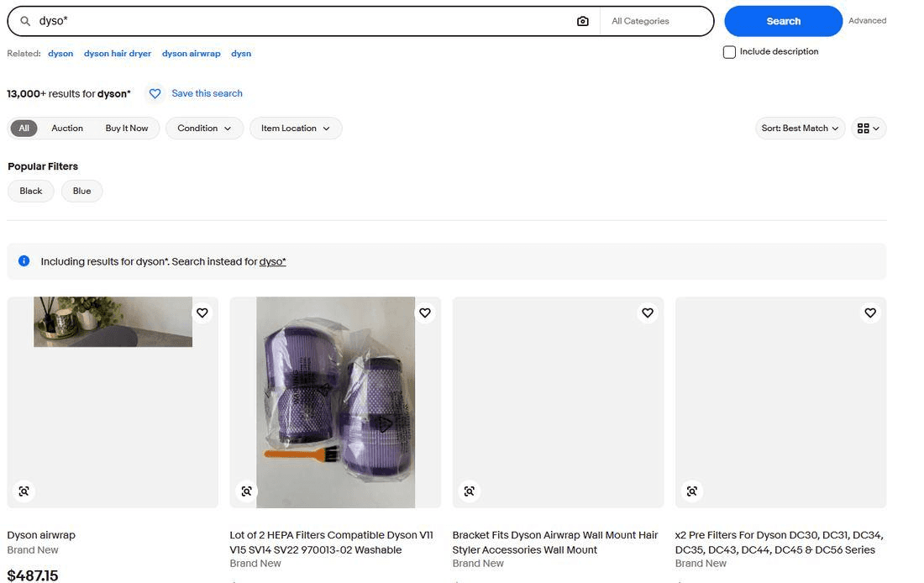Screen dimensions: 924x583
Task: Click the Popular Filters heading
Action: click(43, 167)
